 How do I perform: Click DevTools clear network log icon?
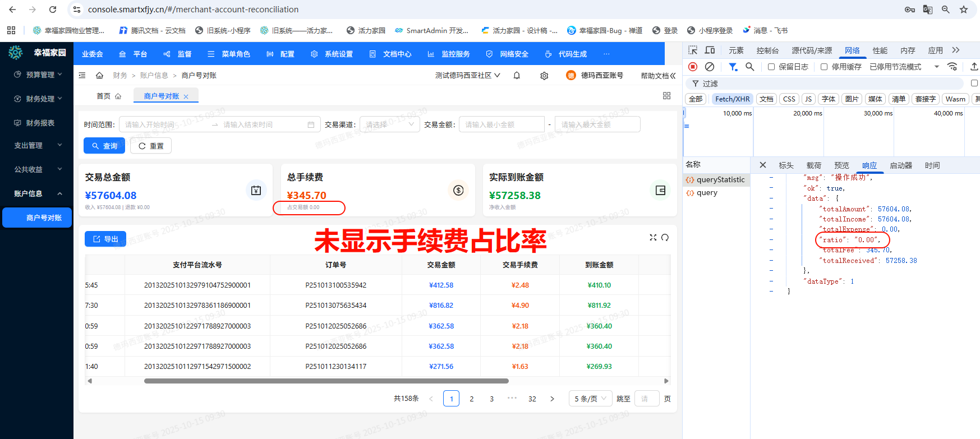pos(710,67)
